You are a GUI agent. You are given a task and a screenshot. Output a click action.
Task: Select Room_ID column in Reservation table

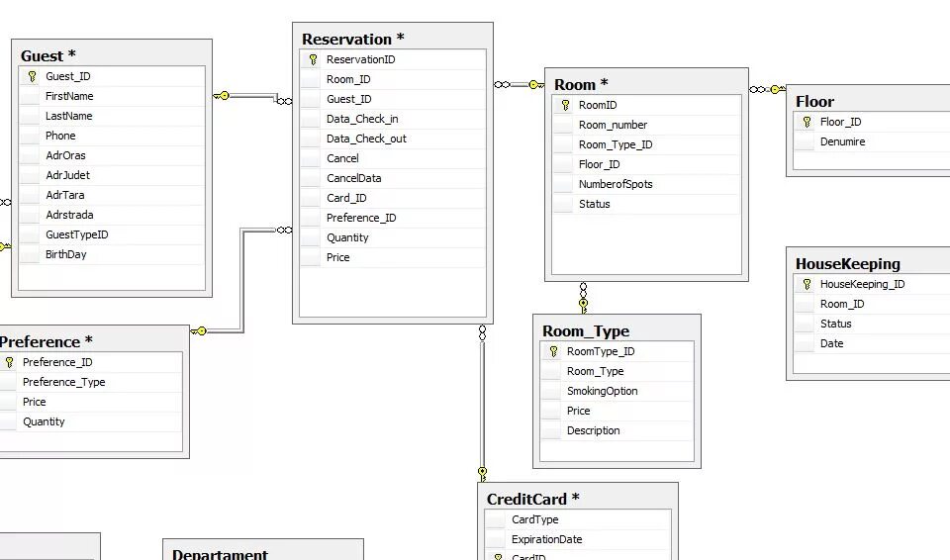point(393,79)
